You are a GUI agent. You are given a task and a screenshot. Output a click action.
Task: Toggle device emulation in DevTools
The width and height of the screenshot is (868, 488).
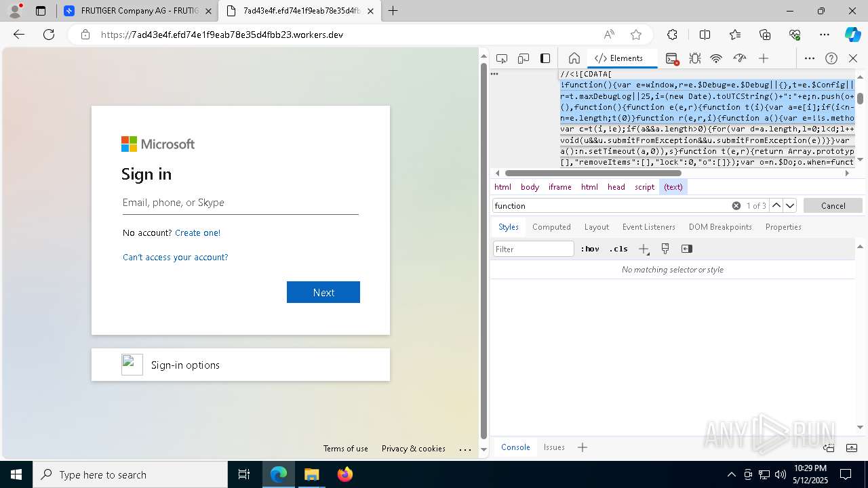click(x=524, y=58)
